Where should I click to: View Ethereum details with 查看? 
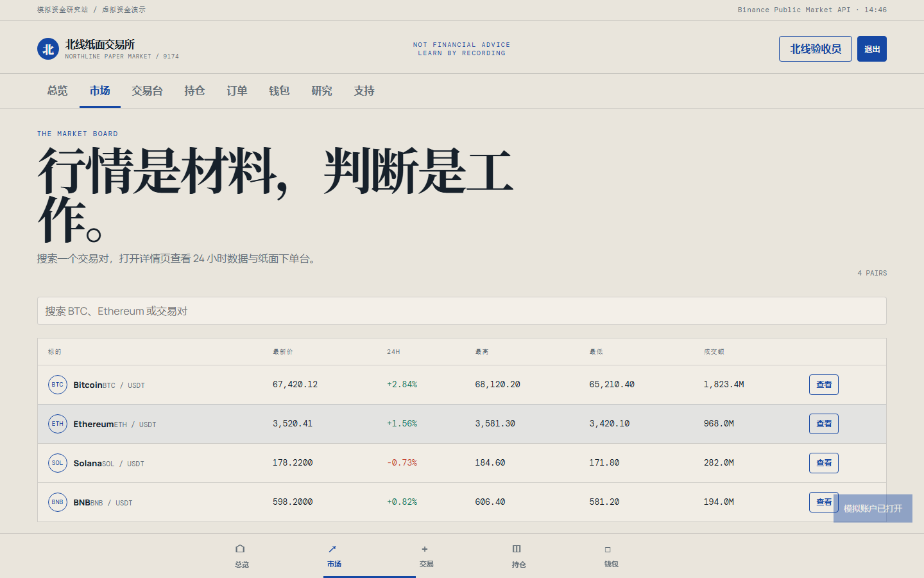[824, 424]
